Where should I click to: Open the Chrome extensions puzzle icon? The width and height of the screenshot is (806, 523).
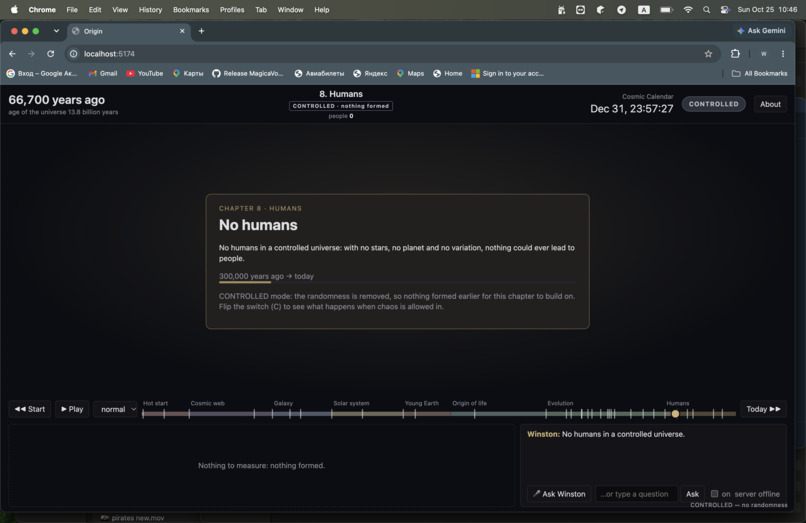(x=735, y=53)
